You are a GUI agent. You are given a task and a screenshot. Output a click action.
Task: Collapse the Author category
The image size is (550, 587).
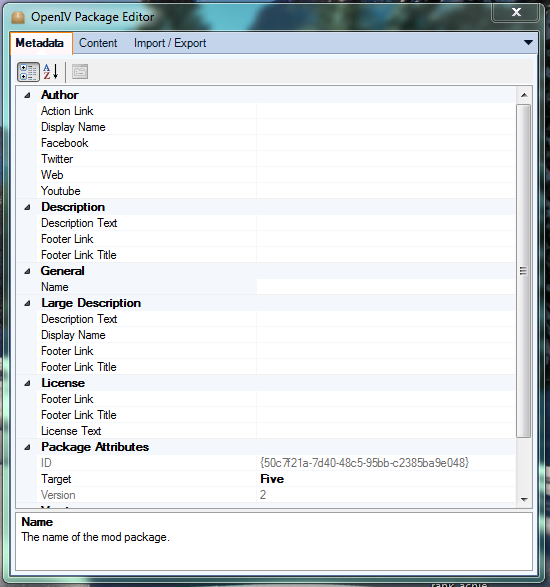point(27,95)
